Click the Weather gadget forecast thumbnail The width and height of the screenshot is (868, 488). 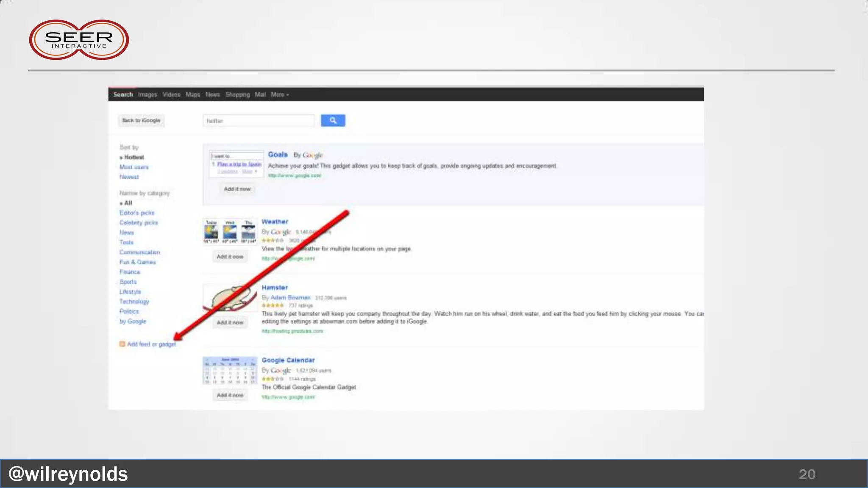(230, 232)
